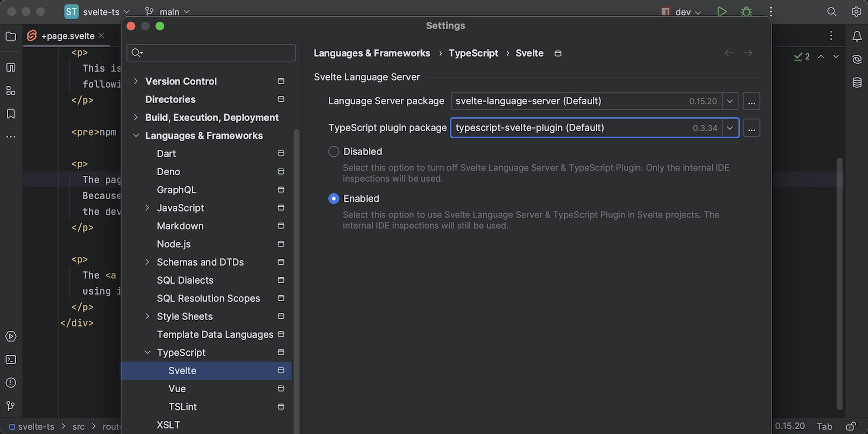Go to previous highlighted problem arrow

(821, 56)
